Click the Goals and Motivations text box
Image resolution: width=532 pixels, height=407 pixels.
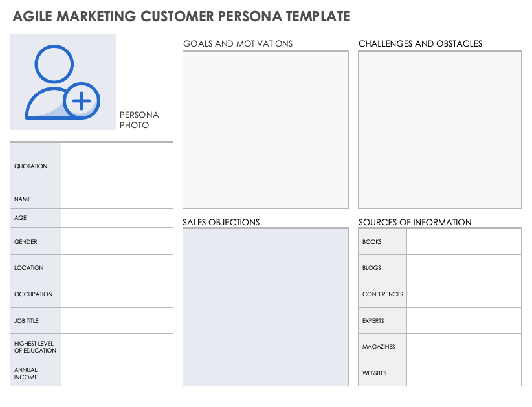click(265, 129)
